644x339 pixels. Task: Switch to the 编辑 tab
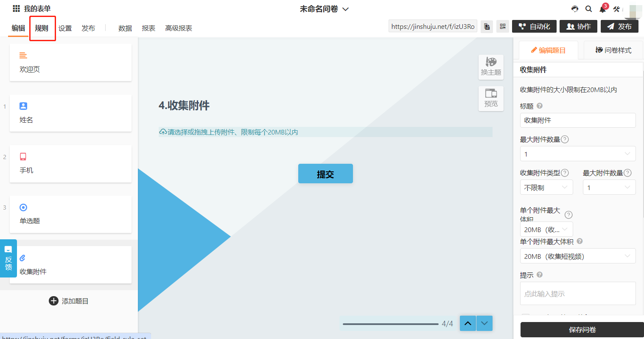[18, 28]
